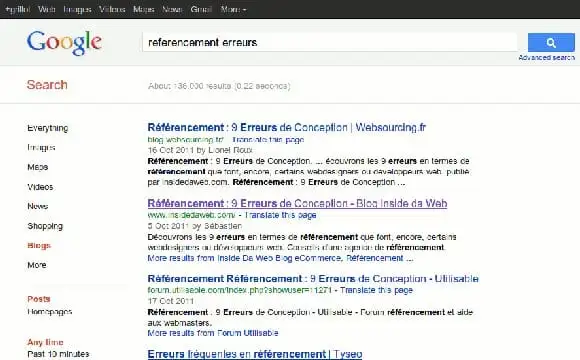Select Shopping filter in the left sidebar
Image resolution: width=580 pixels, height=360 pixels.
pyautogui.click(x=45, y=226)
